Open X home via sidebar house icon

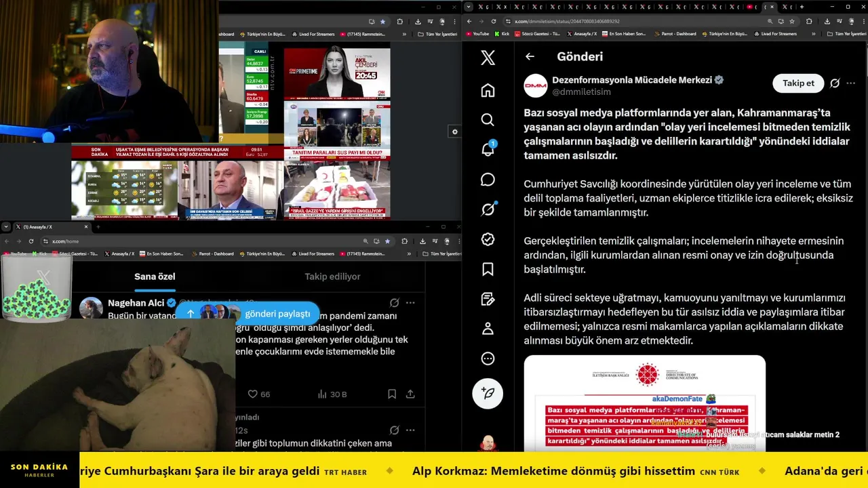(x=488, y=90)
